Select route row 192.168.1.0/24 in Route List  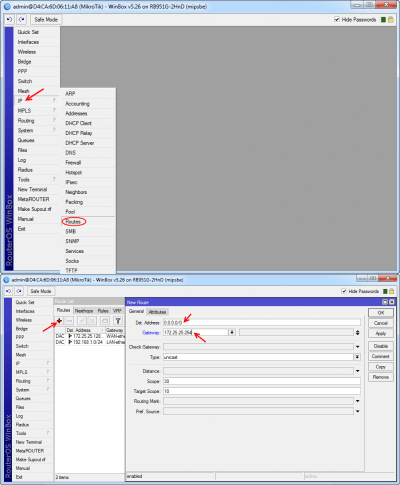(x=90, y=342)
